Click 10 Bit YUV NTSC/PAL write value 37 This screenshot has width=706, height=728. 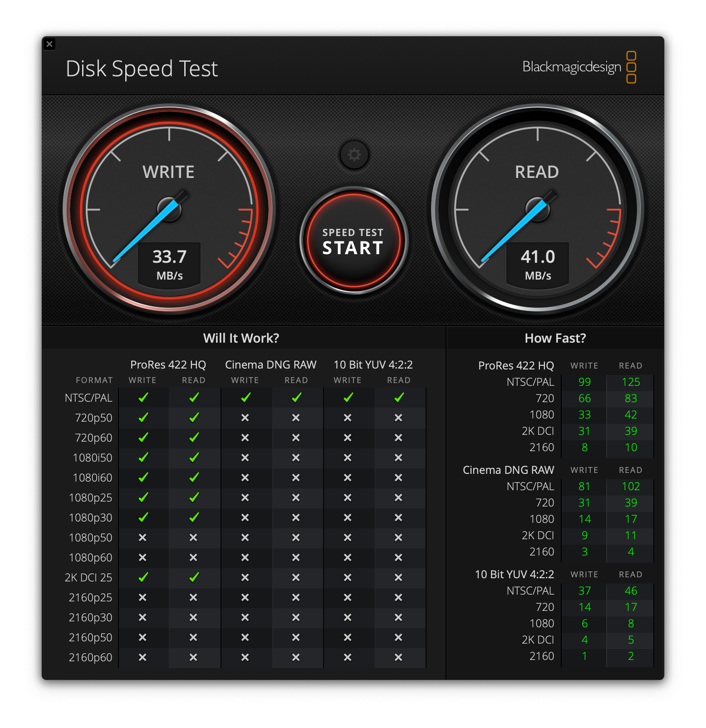(x=584, y=591)
